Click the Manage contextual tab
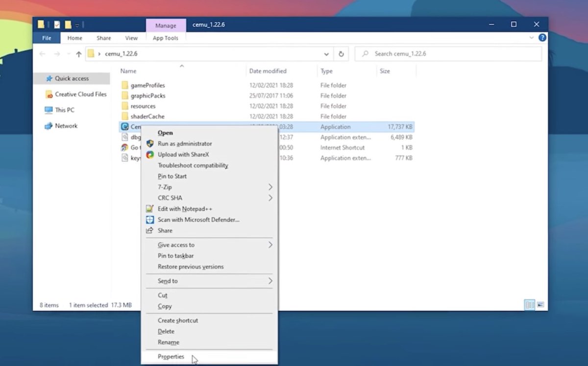Viewport: 588px width, 366px height. 166,25
